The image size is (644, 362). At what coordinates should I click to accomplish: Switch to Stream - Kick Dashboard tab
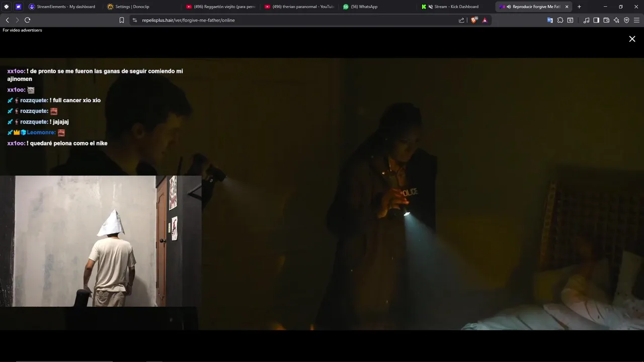(456, 7)
